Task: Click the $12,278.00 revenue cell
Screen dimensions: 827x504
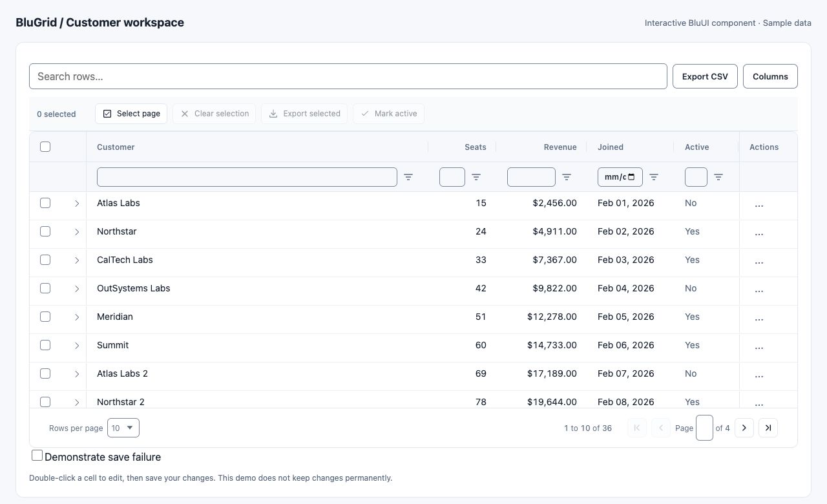Action: tap(552, 317)
